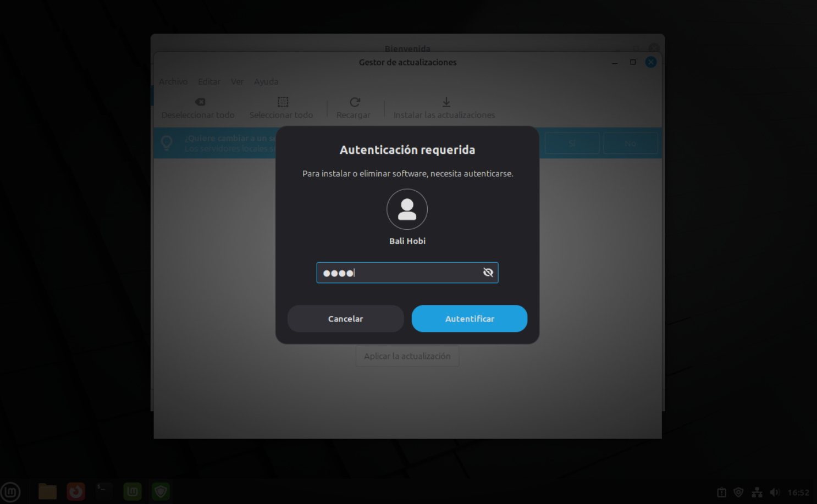This screenshot has height=504, width=817.
Task: Click Instalar las actualizaciones download icon
Action: tap(446, 102)
